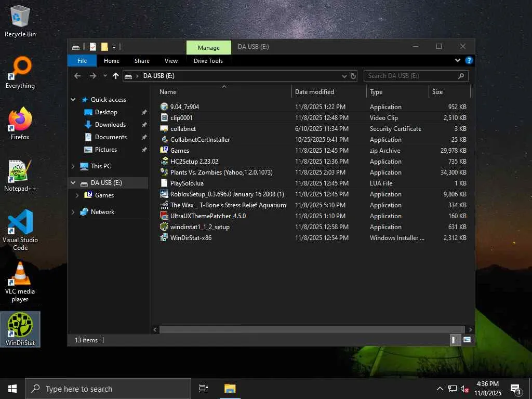This screenshot has height=399, width=532.
Task: Sort files by the Name column header
Action: pyautogui.click(x=224, y=92)
